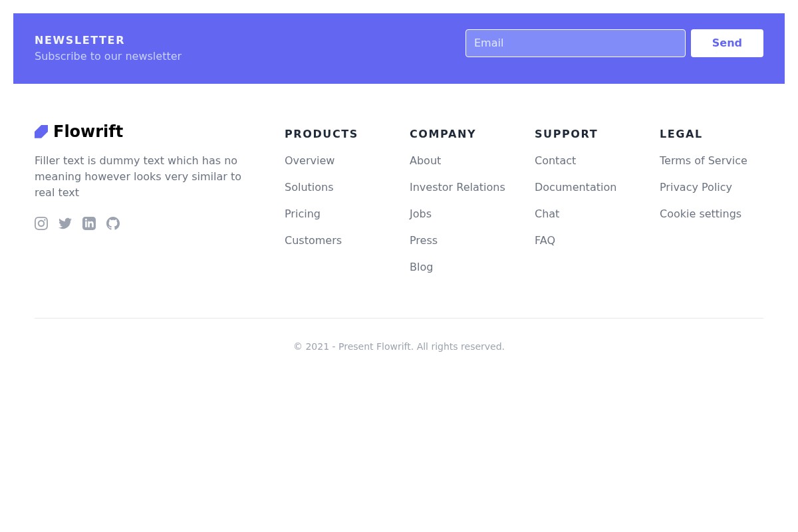798x532 pixels.
Task: Open the GitHub profile icon
Action: [x=113, y=223]
